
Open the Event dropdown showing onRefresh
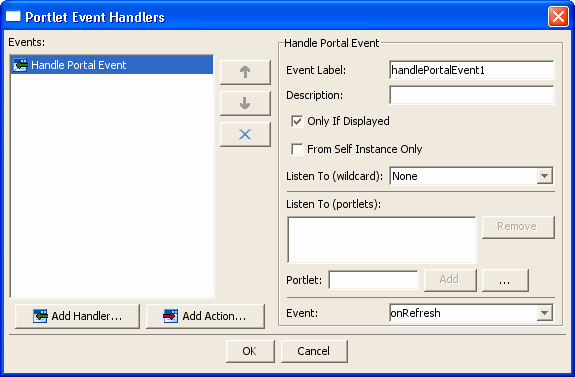[x=545, y=313]
